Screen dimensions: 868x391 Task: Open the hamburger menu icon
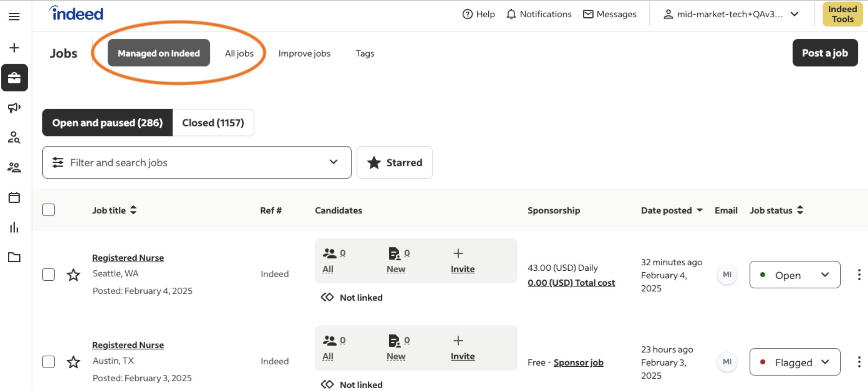[x=14, y=17]
